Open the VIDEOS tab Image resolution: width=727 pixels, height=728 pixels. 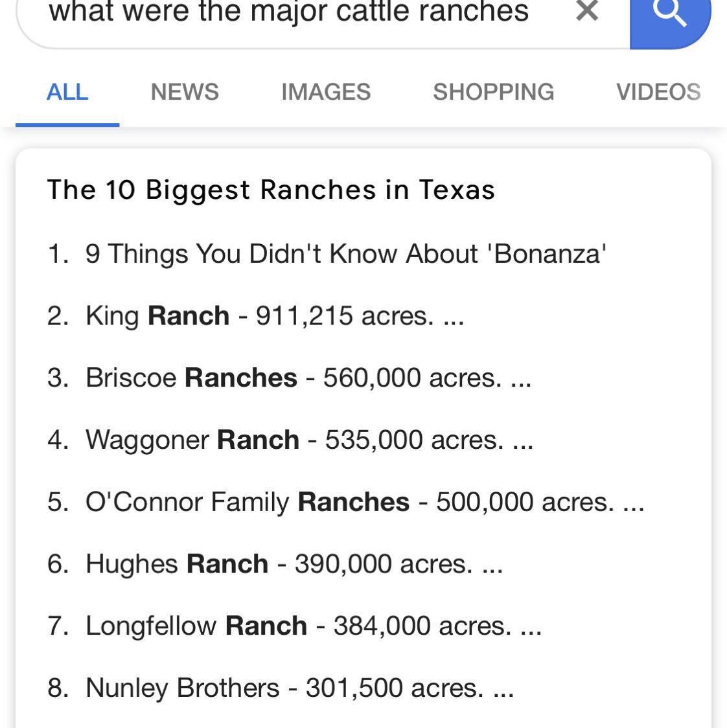pyautogui.click(x=658, y=92)
